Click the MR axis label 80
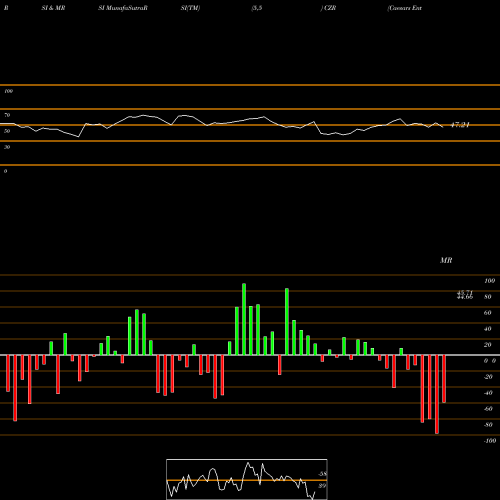 click(488, 297)
